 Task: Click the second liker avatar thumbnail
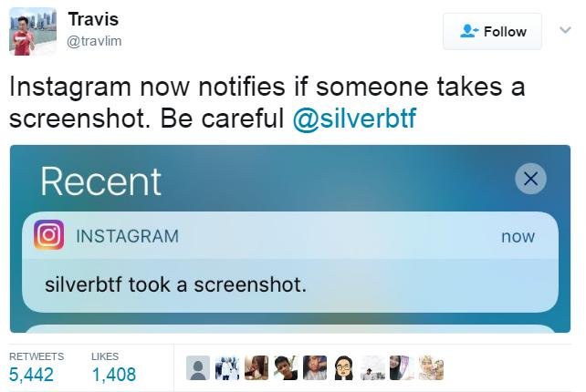[227, 368]
